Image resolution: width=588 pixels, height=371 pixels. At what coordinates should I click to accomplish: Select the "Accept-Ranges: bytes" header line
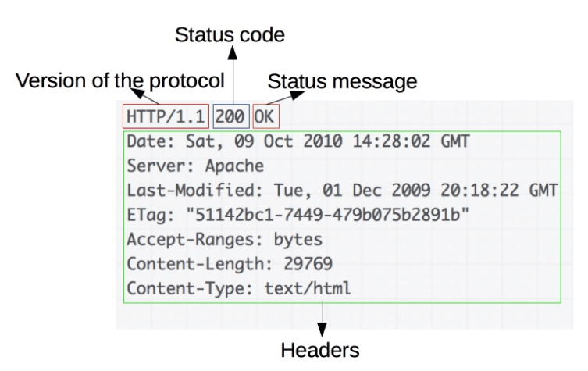pos(224,239)
